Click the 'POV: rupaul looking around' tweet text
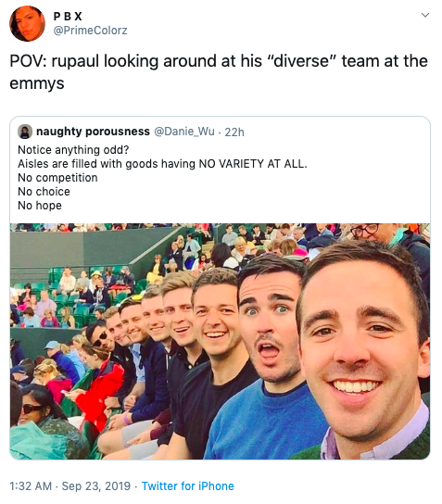Image resolution: width=442 pixels, height=504 pixels. tap(219, 72)
